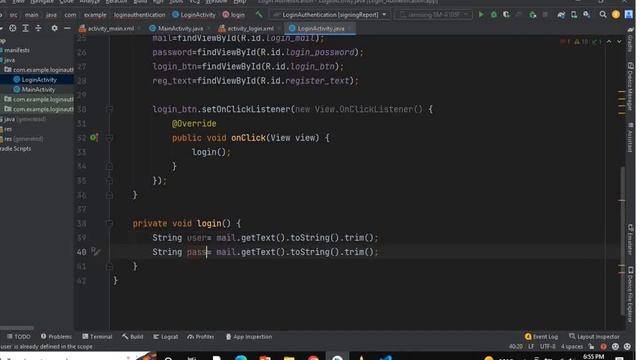This screenshot has height=360, width=640.
Task: Collapse the code fold at line 30
Action: pos(109,109)
